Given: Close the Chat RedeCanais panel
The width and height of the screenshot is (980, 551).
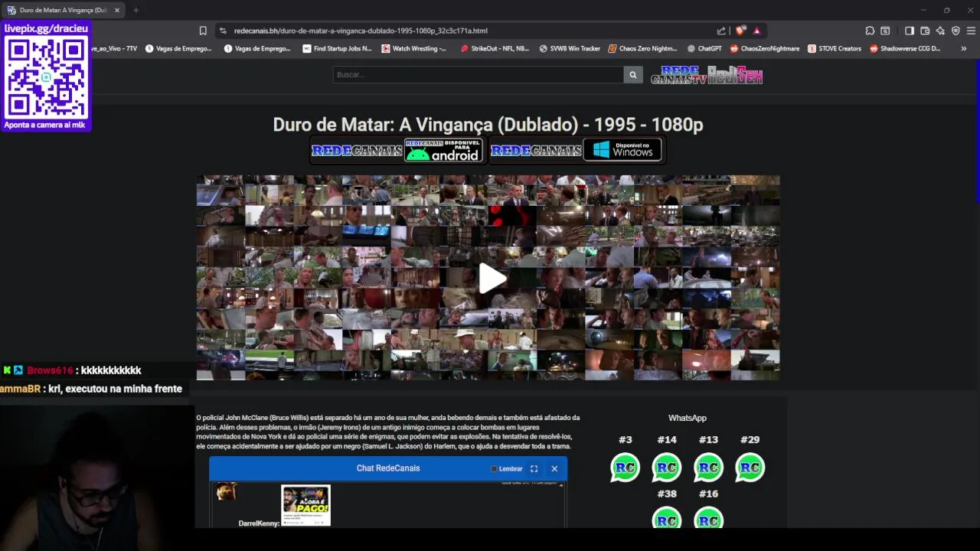Looking at the screenshot, I should 554,468.
